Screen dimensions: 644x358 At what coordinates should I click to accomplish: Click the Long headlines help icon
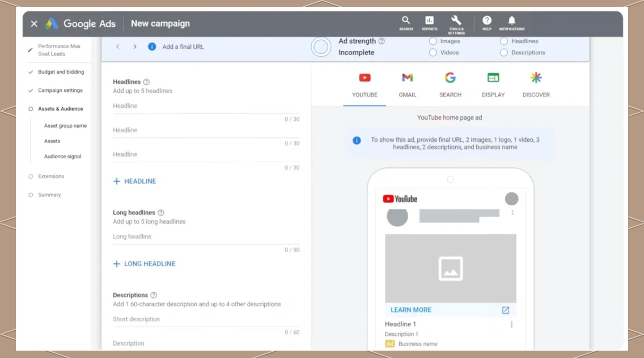[x=161, y=213]
